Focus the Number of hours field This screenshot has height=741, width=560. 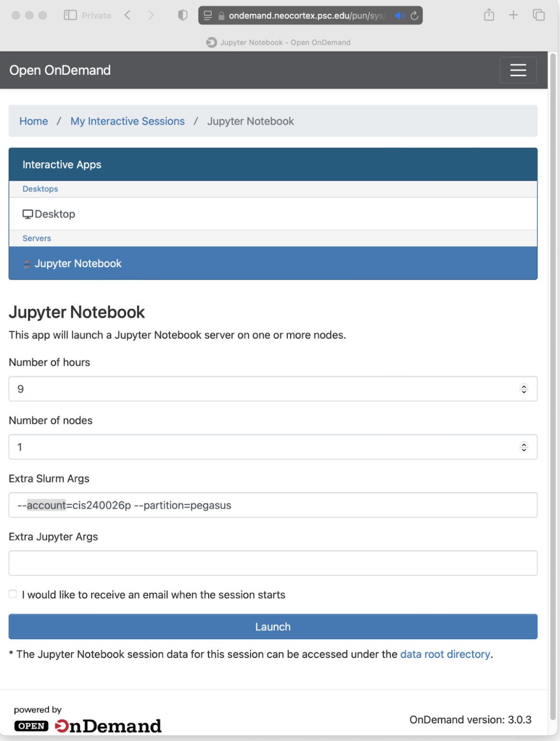(273, 389)
